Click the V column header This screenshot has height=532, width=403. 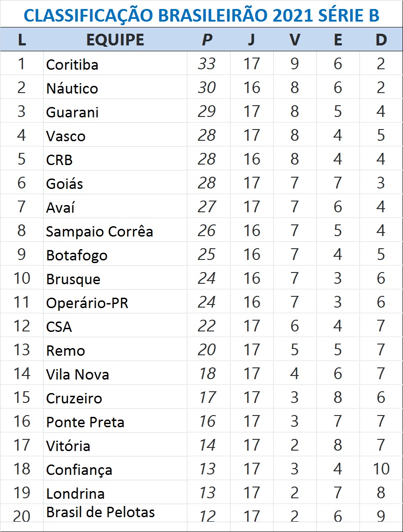pyautogui.click(x=294, y=40)
